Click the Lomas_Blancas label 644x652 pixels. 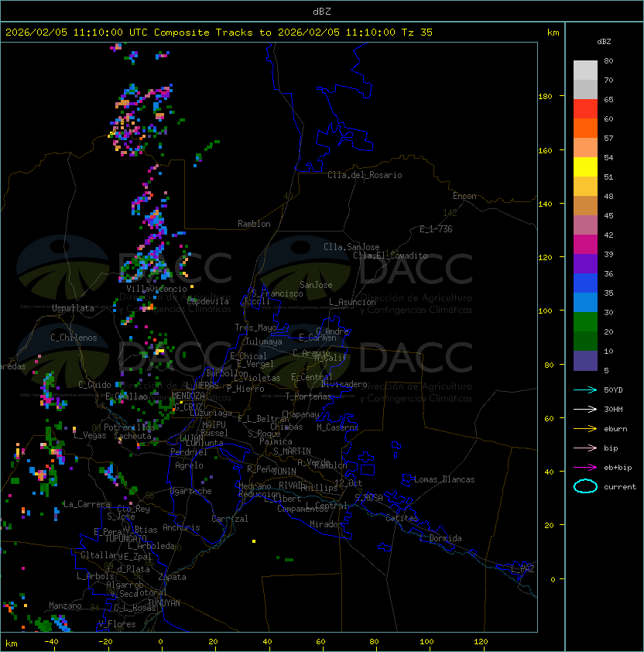point(444,479)
